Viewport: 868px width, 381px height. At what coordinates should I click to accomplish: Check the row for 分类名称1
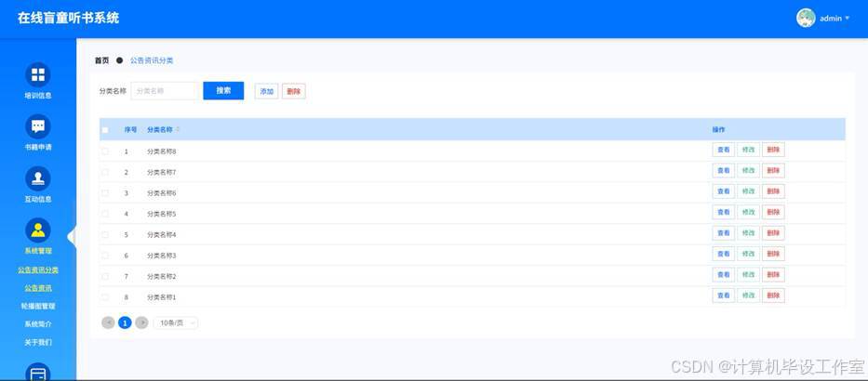tap(105, 297)
